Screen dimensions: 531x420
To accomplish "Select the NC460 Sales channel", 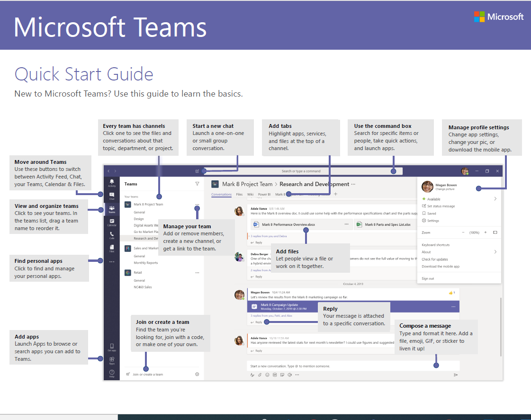I will pyautogui.click(x=143, y=287).
